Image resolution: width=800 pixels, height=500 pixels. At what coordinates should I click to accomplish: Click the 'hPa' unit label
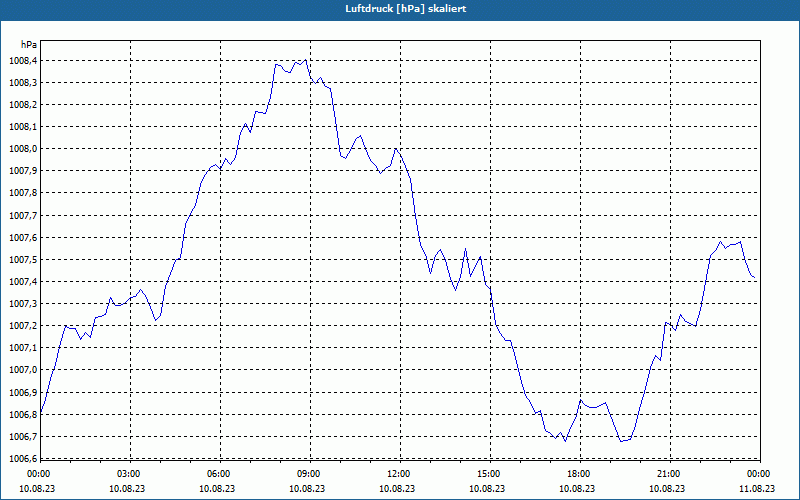[29, 45]
